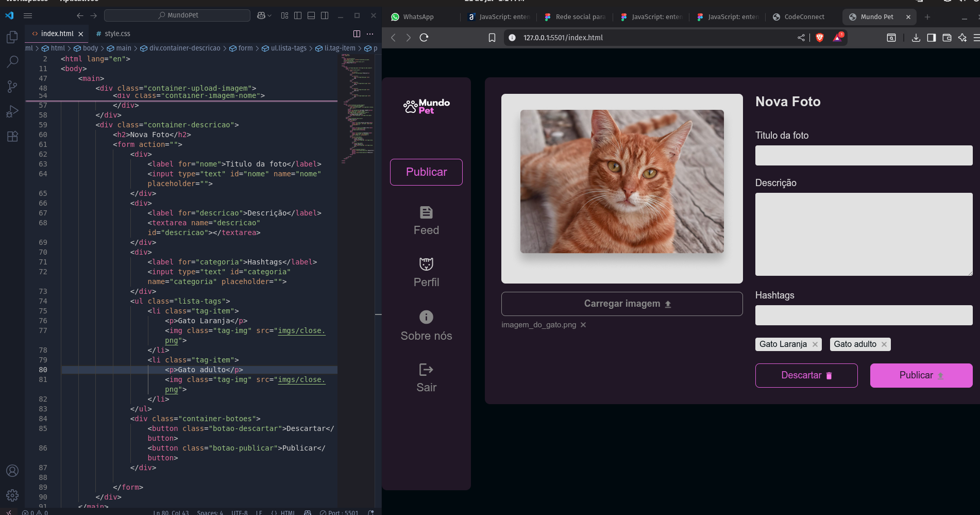Screen dimensions: 980x515
Task: Open Run and Debug view
Action: [x=12, y=111]
